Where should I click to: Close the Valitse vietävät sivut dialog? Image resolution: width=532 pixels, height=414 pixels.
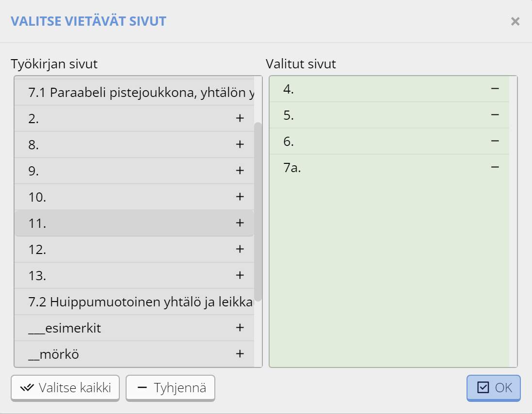point(515,21)
